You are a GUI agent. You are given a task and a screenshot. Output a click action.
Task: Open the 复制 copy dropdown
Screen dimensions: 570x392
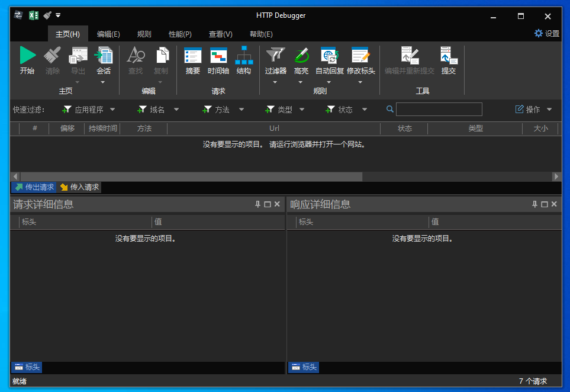(x=160, y=82)
